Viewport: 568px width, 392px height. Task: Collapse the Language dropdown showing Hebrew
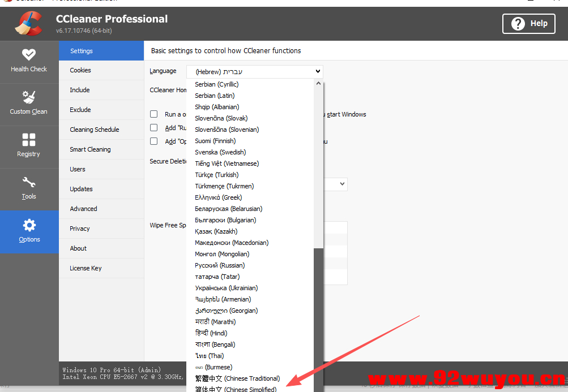pyautogui.click(x=318, y=72)
